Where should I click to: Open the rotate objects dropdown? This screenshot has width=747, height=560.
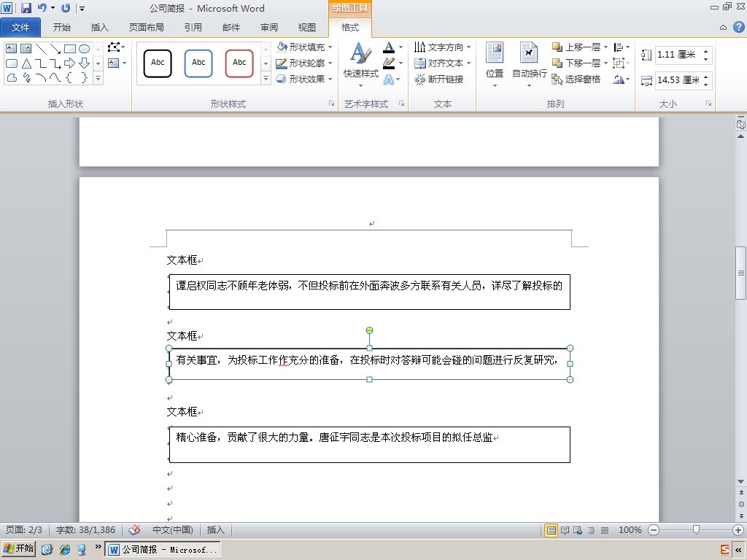[622, 79]
